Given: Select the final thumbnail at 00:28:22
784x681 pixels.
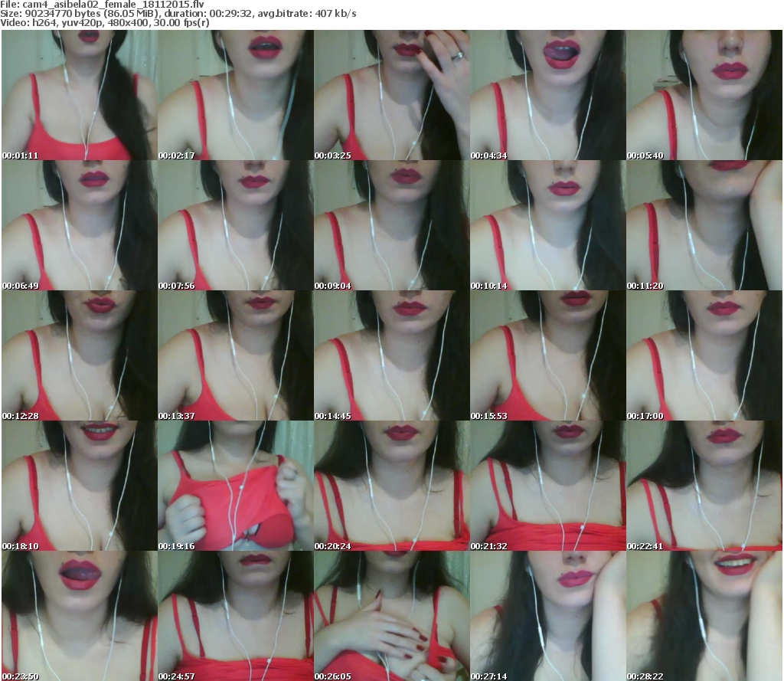Looking at the screenshot, I should click(704, 616).
